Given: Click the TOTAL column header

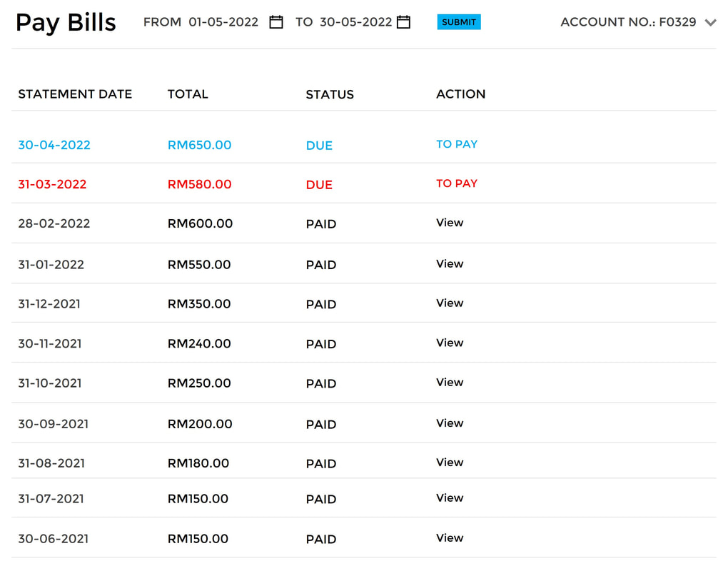Looking at the screenshot, I should point(188,94).
